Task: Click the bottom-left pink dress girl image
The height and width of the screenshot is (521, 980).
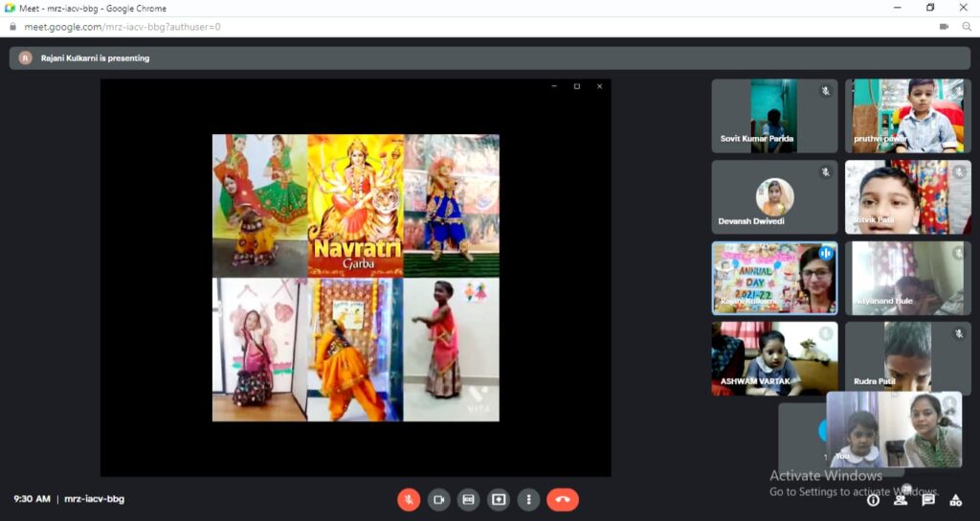Action: (260, 350)
